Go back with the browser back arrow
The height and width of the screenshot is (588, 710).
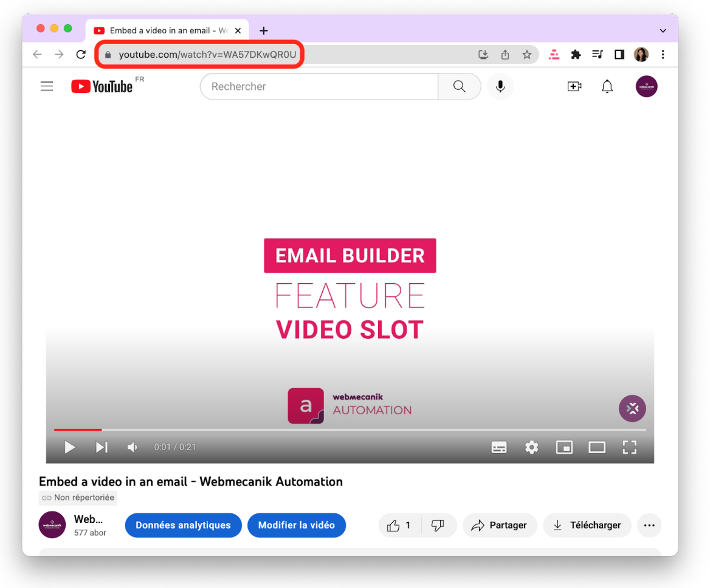(x=37, y=55)
